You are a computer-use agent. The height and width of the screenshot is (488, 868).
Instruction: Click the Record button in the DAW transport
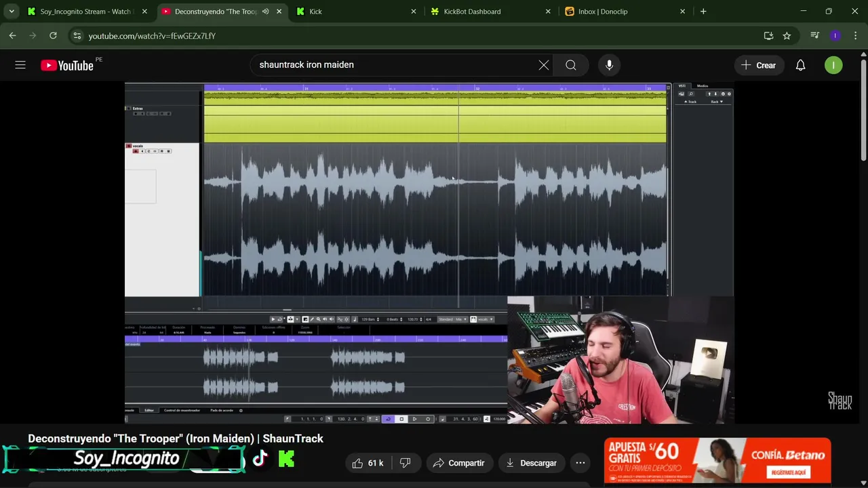click(x=428, y=419)
